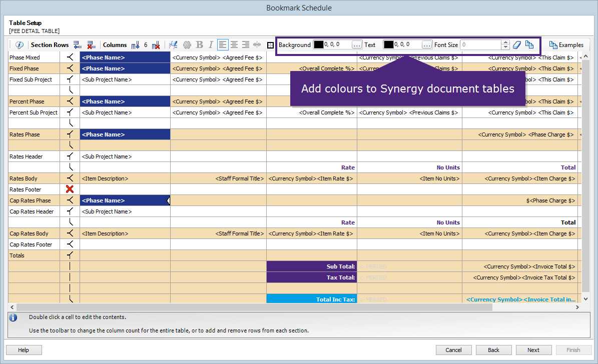Increase Font Size with the up stepper

point(504,42)
